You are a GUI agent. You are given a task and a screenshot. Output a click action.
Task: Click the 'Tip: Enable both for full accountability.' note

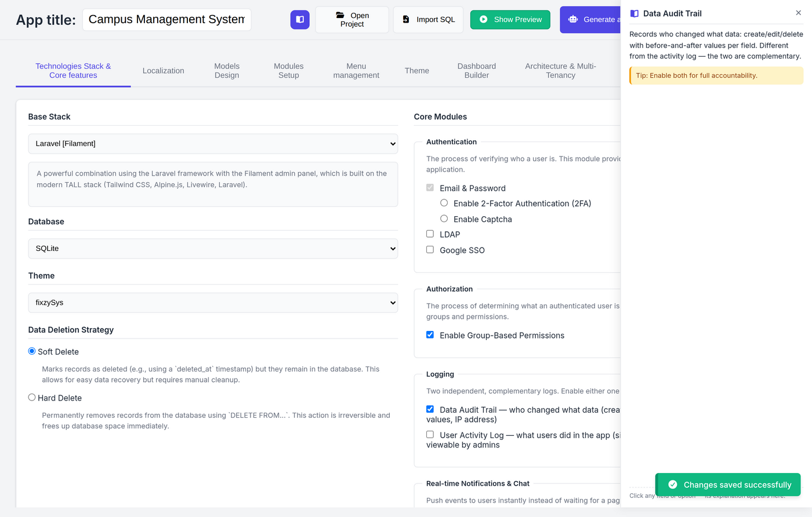coord(716,75)
